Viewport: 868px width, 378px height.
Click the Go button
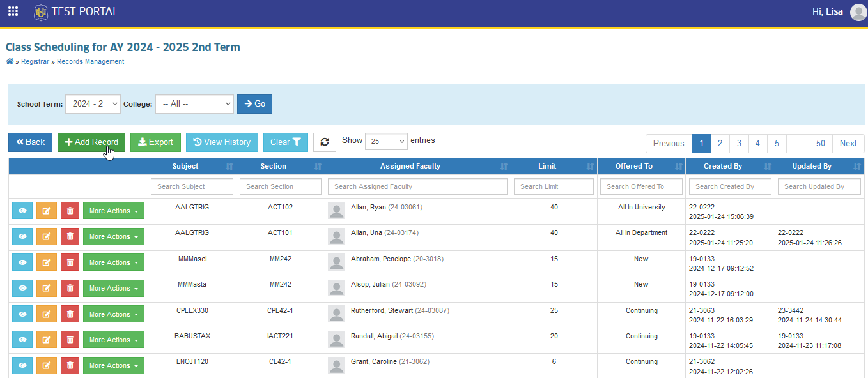(x=254, y=104)
